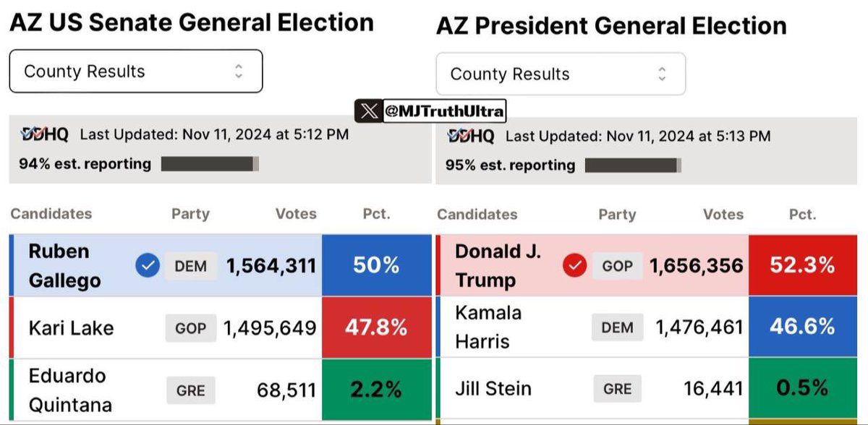Click the Senate dropdown up-down arrows

[x=239, y=71]
